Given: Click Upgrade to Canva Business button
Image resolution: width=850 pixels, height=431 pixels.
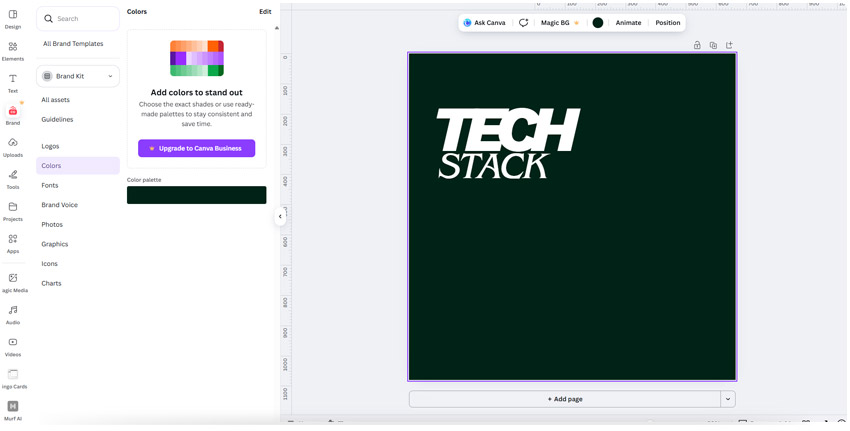Looking at the screenshot, I should [x=196, y=148].
